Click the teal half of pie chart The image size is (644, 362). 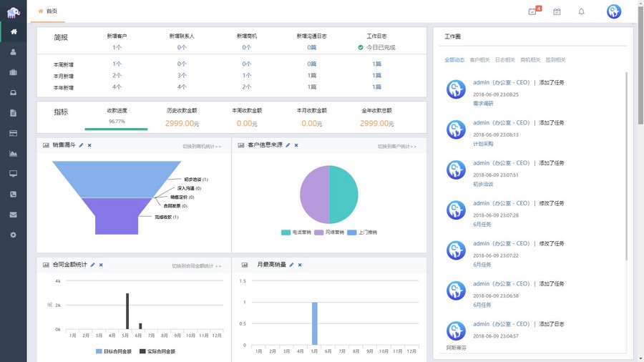pyautogui.click(x=343, y=195)
